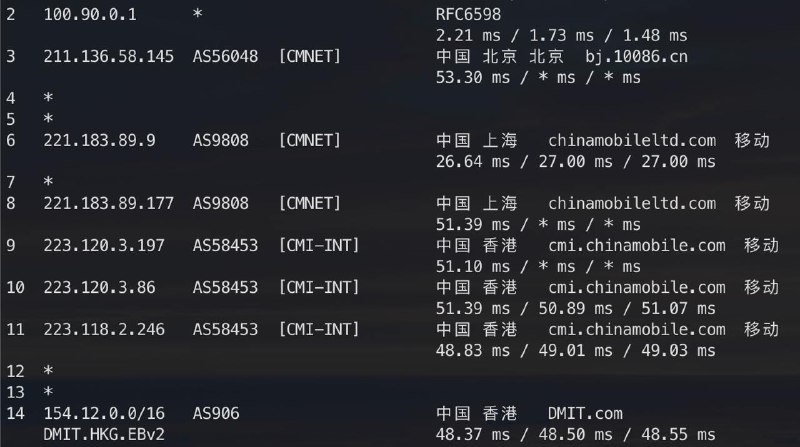Click the AS9808 label on hop 6
Viewport: 800px width, 447px height.
point(220,140)
